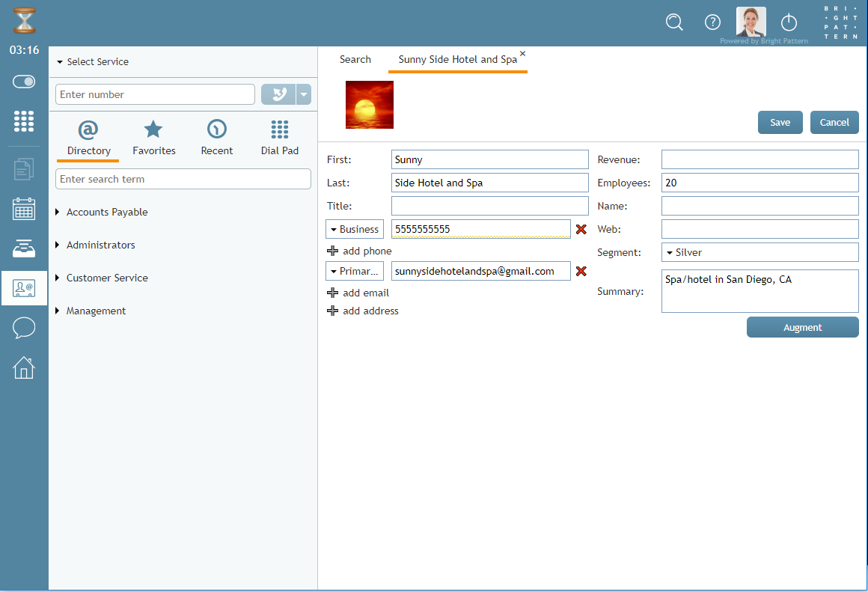This screenshot has width=868, height=592.
Task: Toggle the agent state switch in sidebar
Action: 24,82
